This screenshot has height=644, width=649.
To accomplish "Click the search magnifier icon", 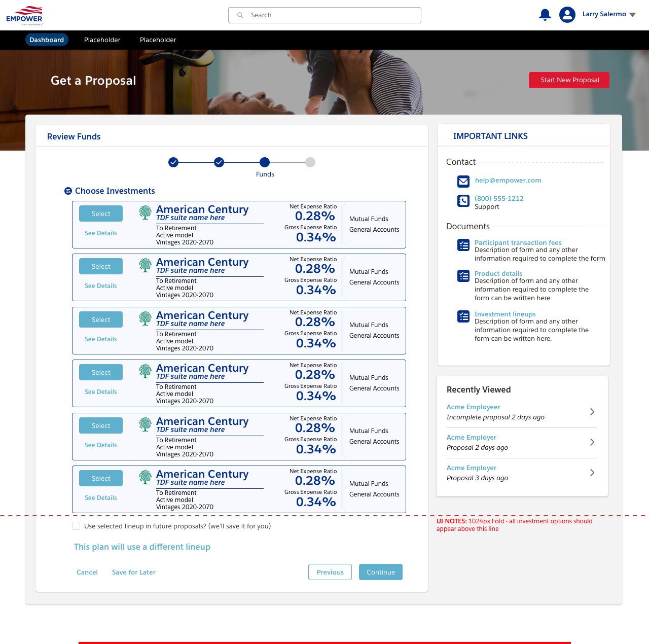I will 240,15.
